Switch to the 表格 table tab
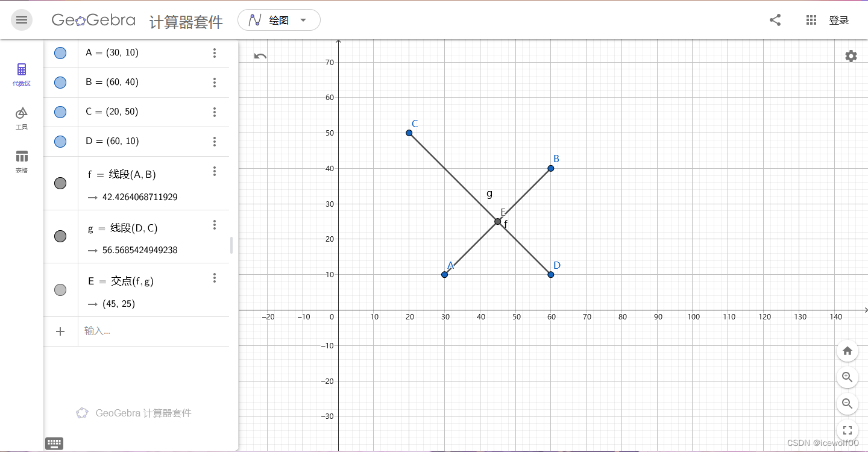Image resolution: width=868 pixels, height=452 pixels. tap(22, 162)
